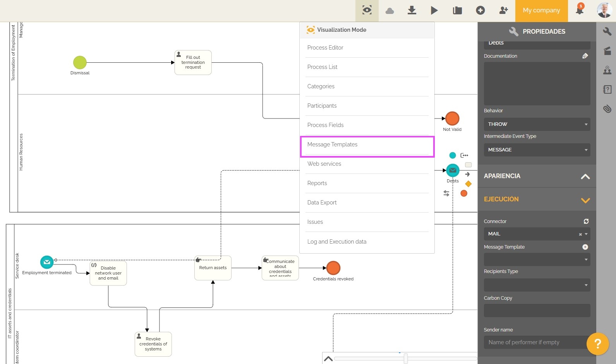Click the annotation bracket context icon
616x364 pixels.
point(464,155)
